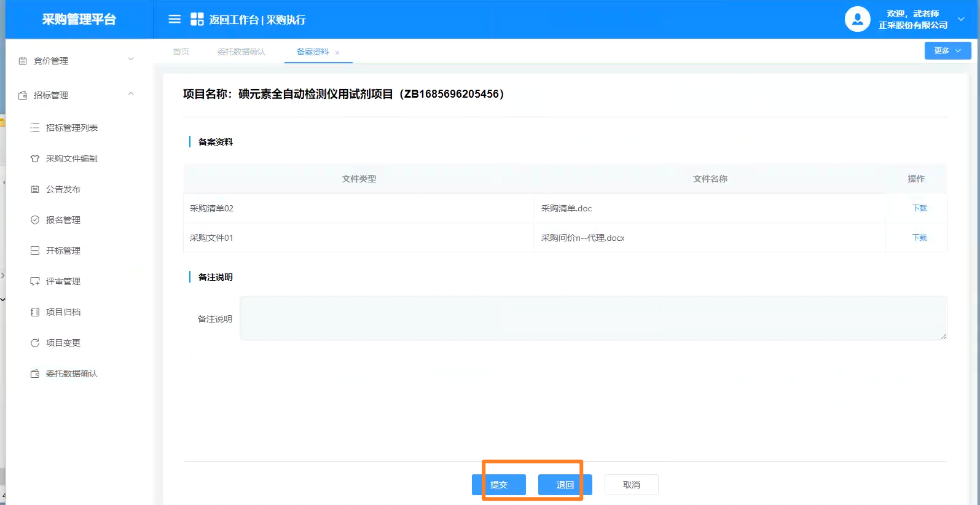Image resolution: width=980 pixels, height=505 pixels.
Task: Switch to the 委托数据确认 tab
Action: (241, 52)
